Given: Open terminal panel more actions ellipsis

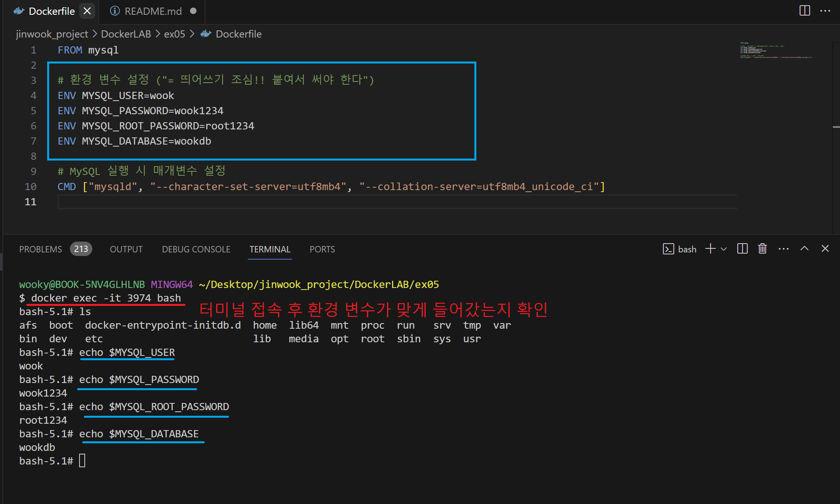Looking at the screenshot, I should [x=783, y=249].
